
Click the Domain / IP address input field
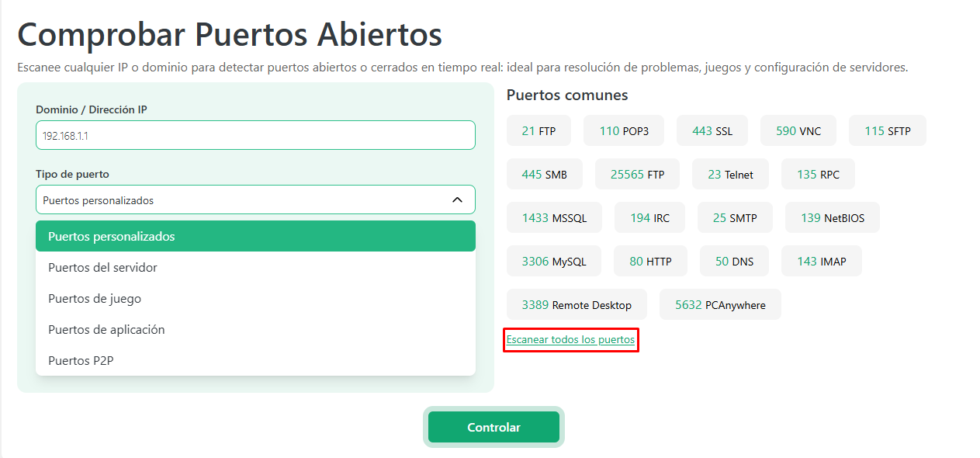coord(255,135)
